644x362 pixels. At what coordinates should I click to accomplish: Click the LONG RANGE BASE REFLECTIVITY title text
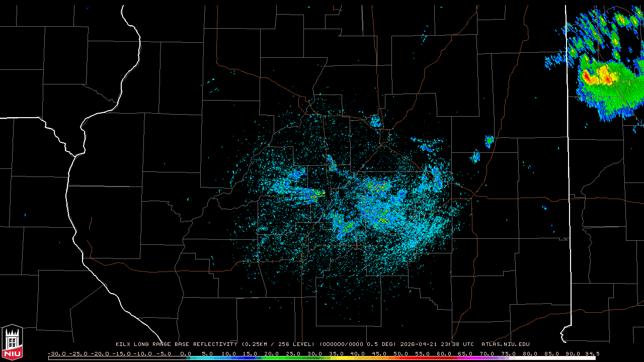point(186,344)
